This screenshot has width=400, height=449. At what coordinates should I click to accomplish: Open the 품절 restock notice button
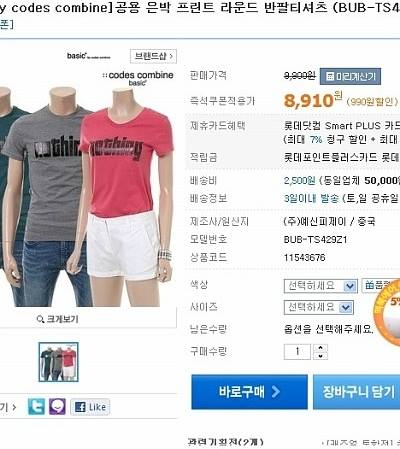click(x=381, y=285)
